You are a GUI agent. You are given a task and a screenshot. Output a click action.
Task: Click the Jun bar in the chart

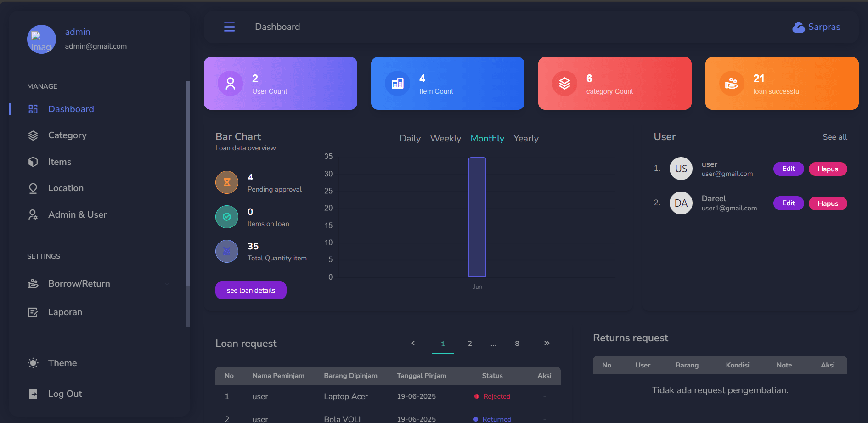477,217
